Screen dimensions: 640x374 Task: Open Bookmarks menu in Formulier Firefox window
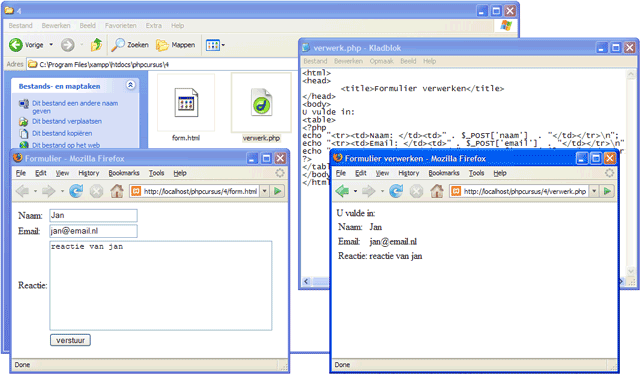tap(124, 173)
